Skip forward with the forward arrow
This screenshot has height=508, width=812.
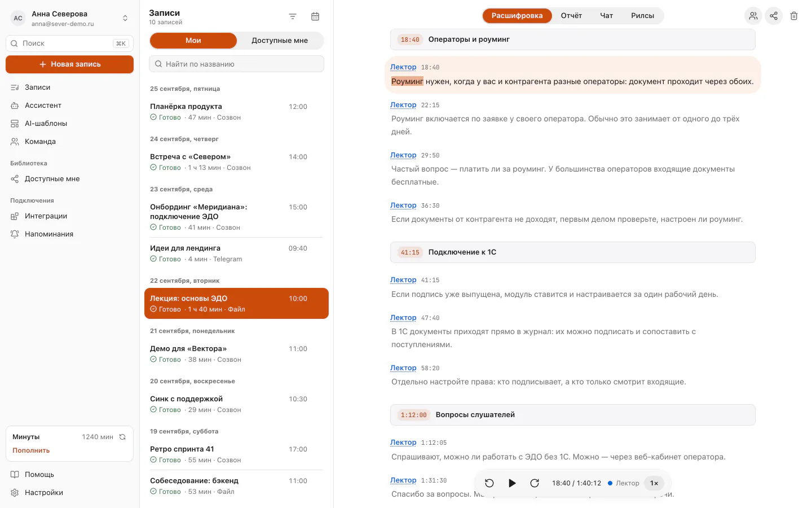click(x=535, y=483)
